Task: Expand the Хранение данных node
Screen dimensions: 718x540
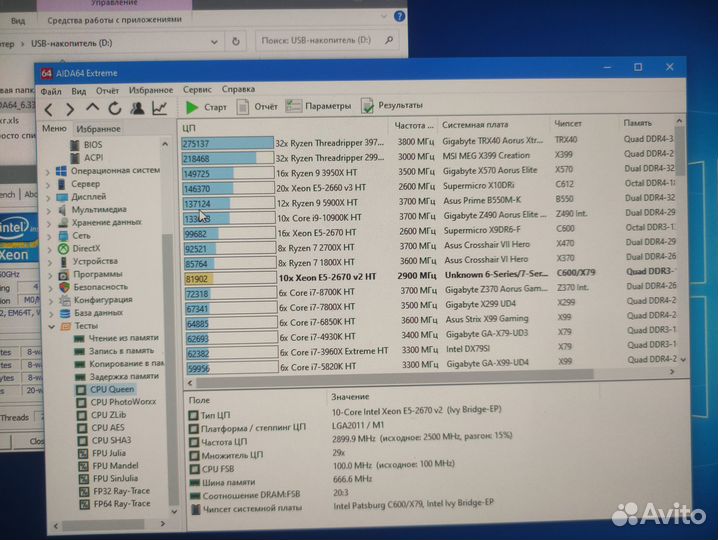Action: tap(49, 224)
